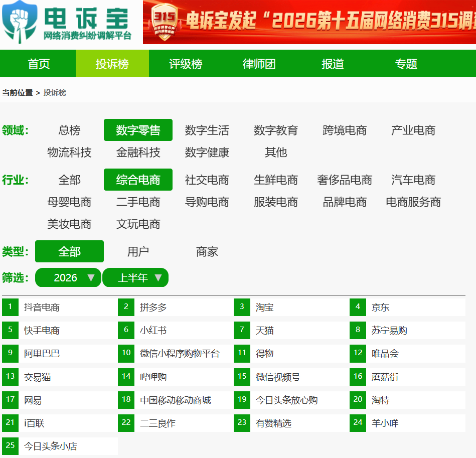Open rank 15 微信视频号 entry

pyautogui.click(x=292, y=377)
